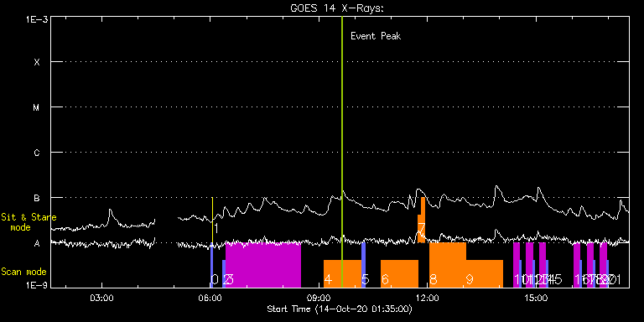Select the thin yellow line labeled 1
Viewport: 644px width, 322px height.
pyautogui.click(x=212, y=221)
